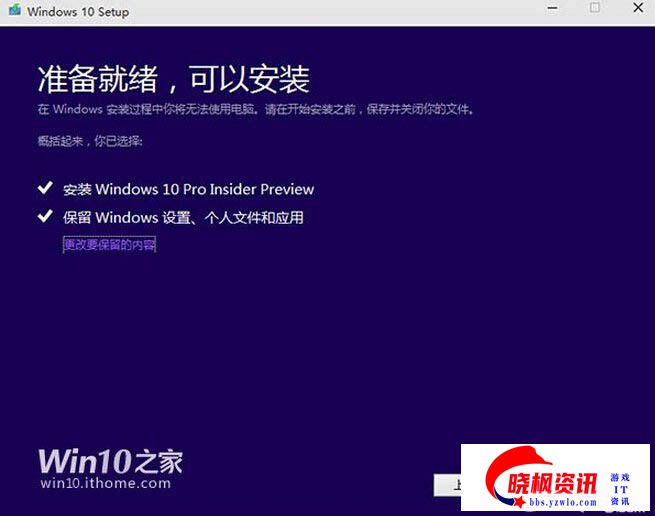Maximize the Windows 10 Setup window
Viewport: 655px width, 516px height.
coord(594,8)
